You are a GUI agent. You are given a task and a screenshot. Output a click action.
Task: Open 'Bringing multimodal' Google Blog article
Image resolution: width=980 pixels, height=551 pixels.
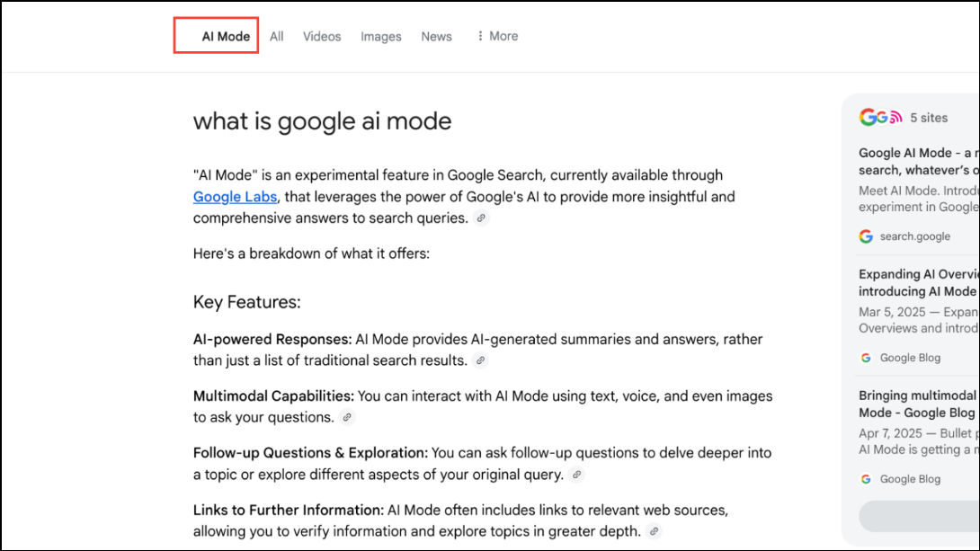pos(919,437)
